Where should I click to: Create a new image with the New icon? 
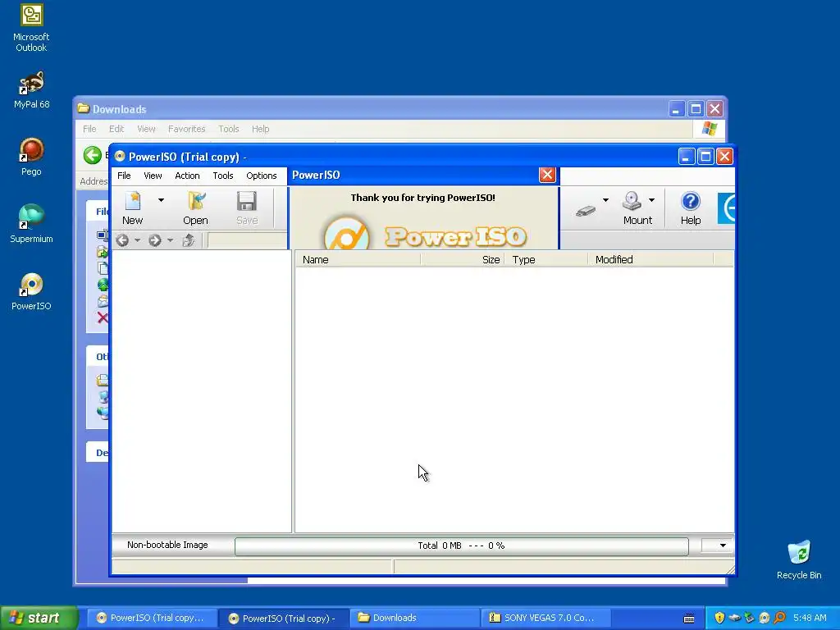pos(132,202)
